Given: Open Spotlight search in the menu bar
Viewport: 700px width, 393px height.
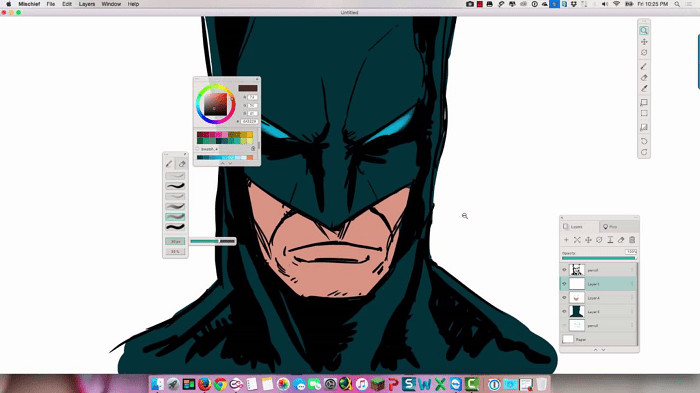Looking at the screenshot, I should click(x=677, y=4).
